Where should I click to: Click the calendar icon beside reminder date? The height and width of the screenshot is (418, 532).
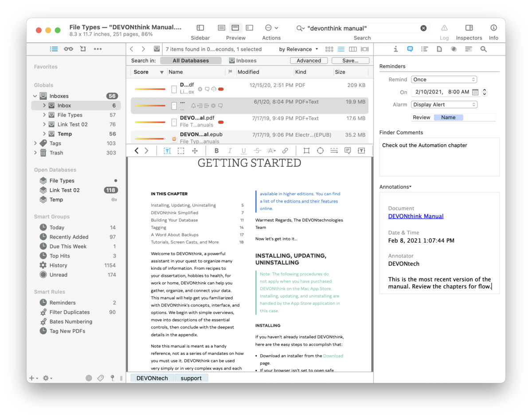[475, 92]
